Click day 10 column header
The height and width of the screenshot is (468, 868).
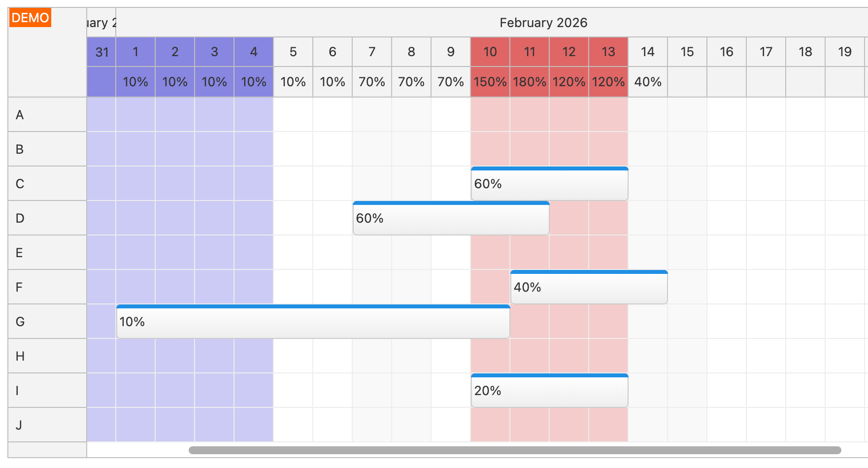pyautogui.click(x=490, y=52)
